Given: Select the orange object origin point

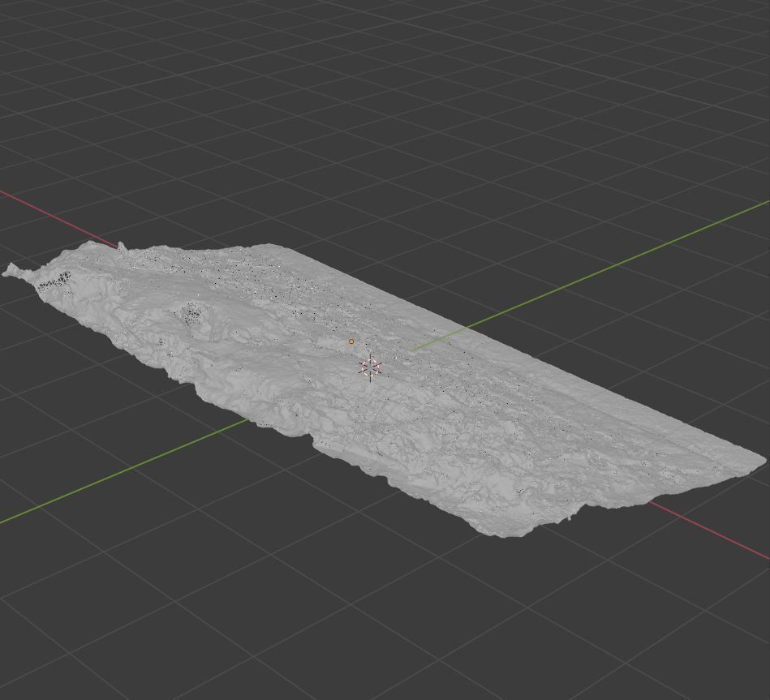Looking at the screenshot, I should pyautogui.click(x=351, y=341).
